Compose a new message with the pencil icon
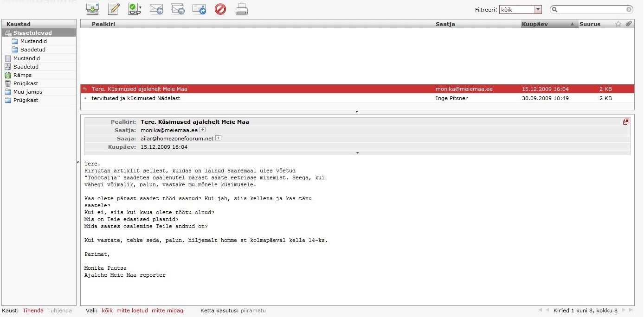 tap(114, 9)
